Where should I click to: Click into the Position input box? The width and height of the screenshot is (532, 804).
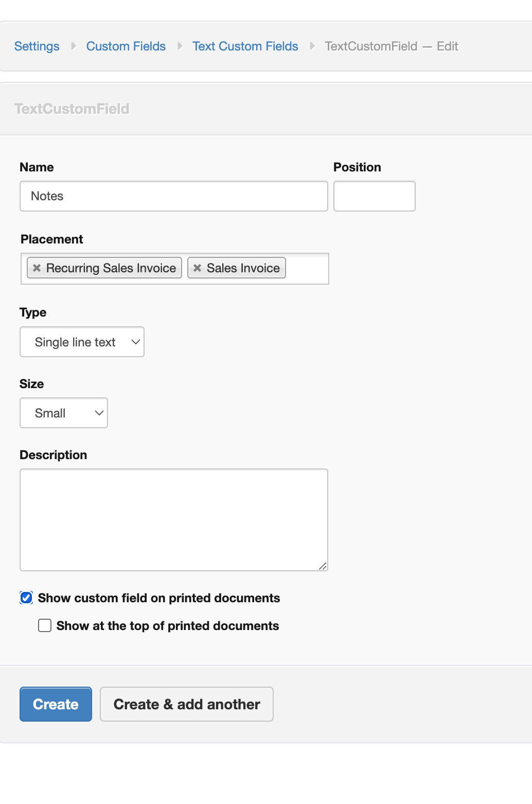[374, 196]
